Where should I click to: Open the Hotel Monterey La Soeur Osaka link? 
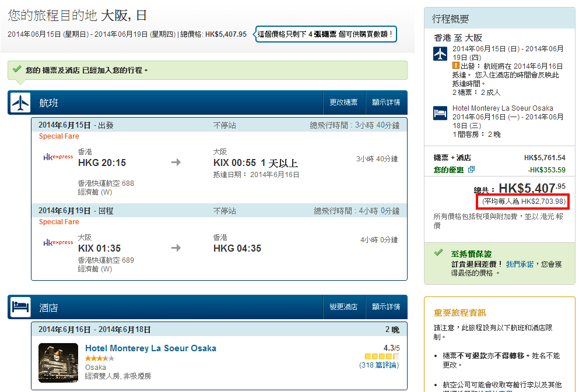click(150, 348)
